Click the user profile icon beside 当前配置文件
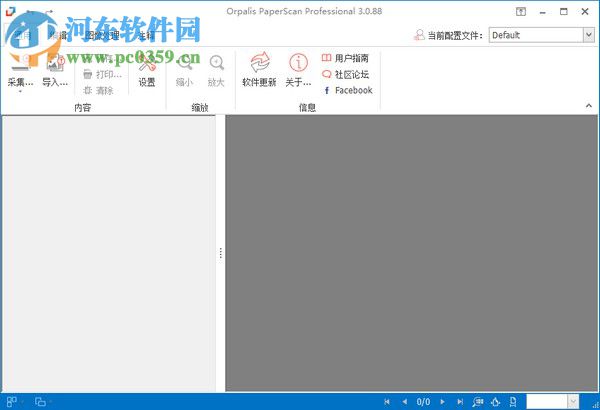Viewport: 600px width, 410px height. (419, 35)
